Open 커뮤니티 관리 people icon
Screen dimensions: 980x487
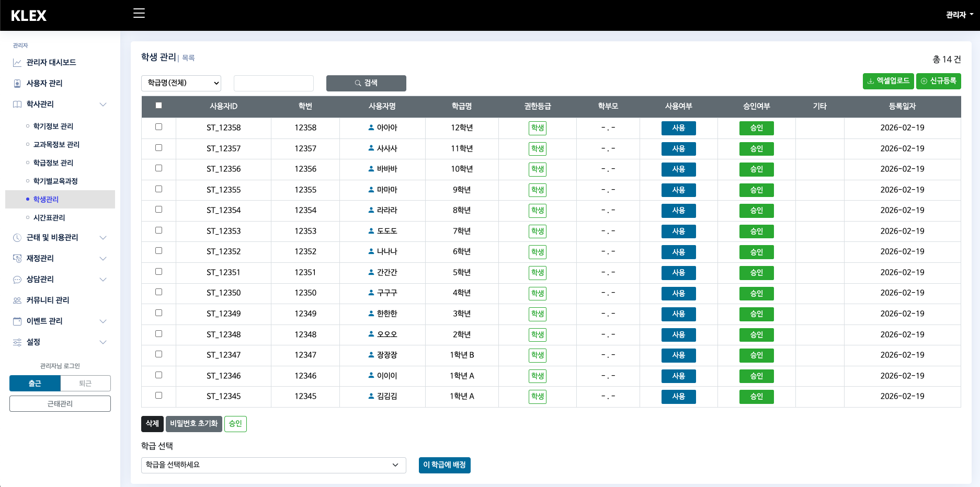coord(17,300)
